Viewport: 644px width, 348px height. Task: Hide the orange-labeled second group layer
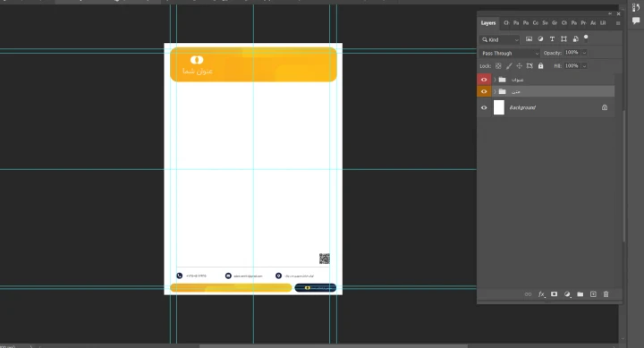484,91
